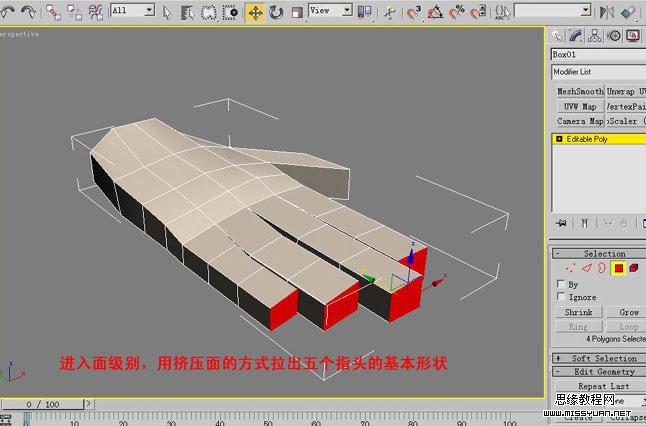Open the Select by Name dialog icon

[187, 12]
